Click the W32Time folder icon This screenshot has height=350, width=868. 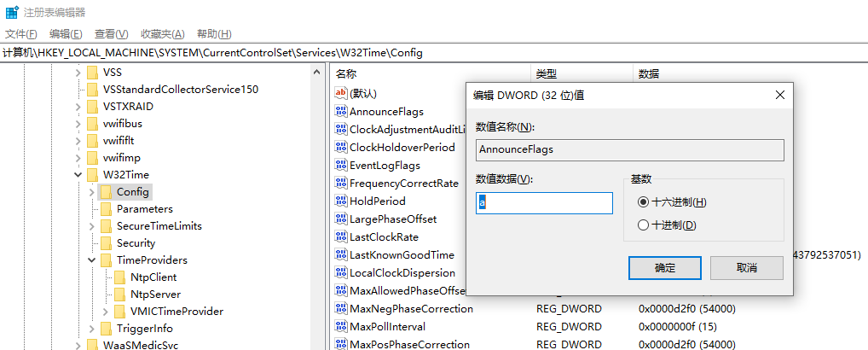pos(92,174)
